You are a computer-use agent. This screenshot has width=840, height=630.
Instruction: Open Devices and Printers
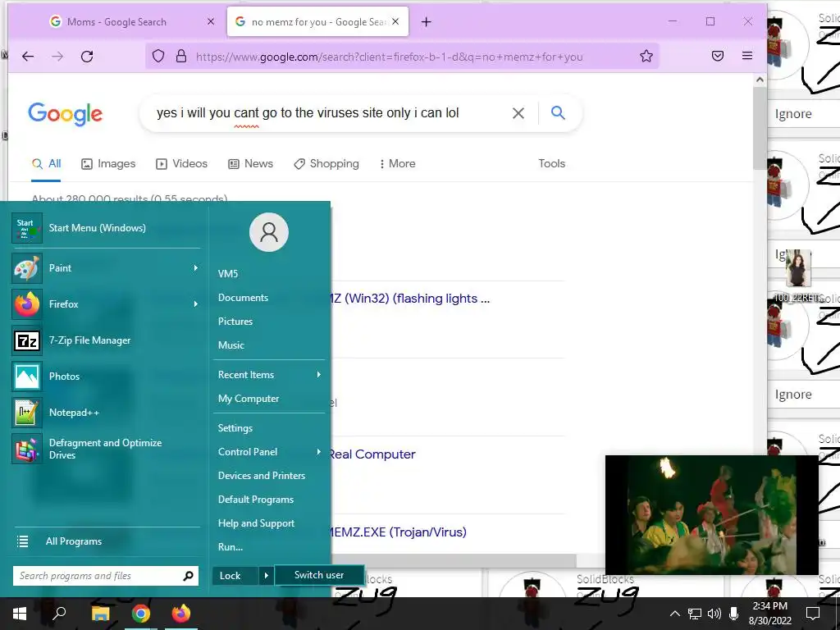point(262,476)
